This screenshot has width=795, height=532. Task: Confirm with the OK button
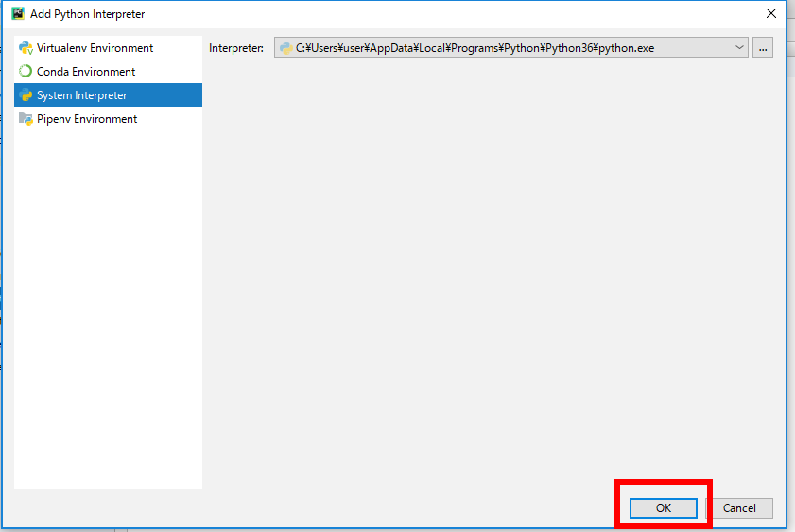coord(664,508)
